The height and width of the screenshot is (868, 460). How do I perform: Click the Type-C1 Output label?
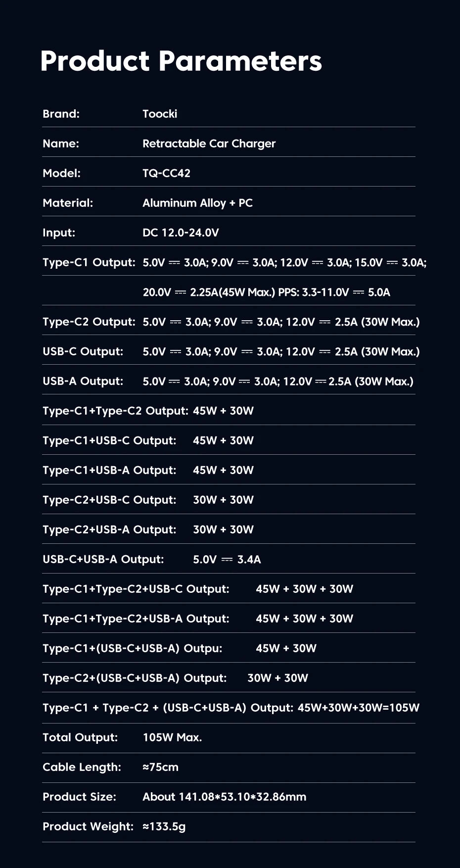click(x=89, y=262)
